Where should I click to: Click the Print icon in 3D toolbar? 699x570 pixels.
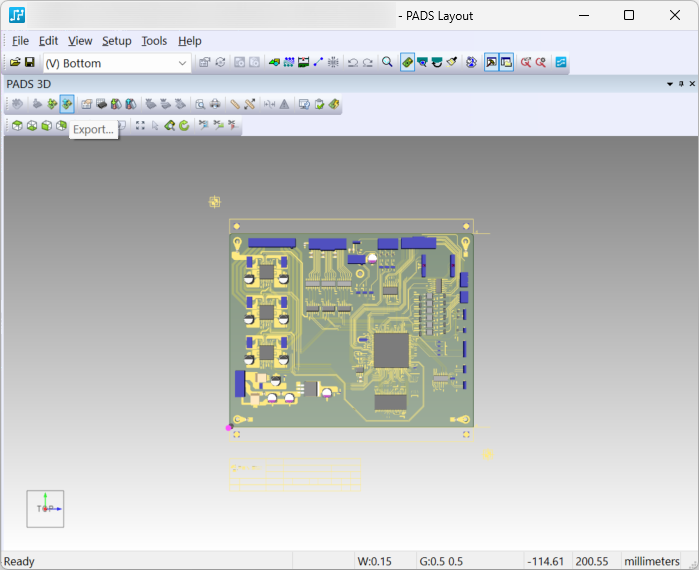(215, 104)
